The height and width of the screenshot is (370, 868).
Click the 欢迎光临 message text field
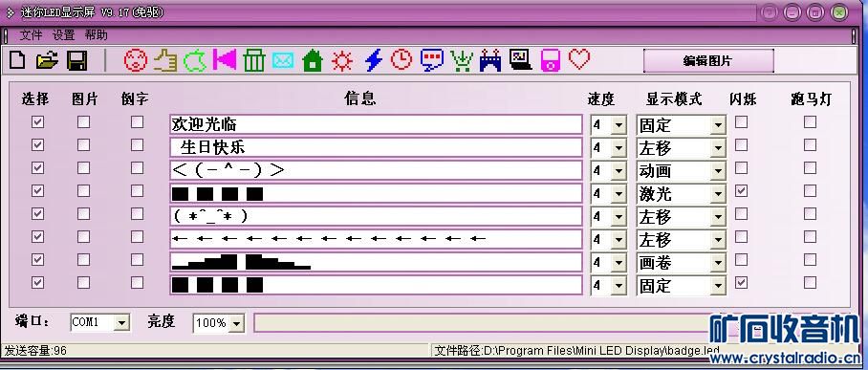(x=376, y=124)
